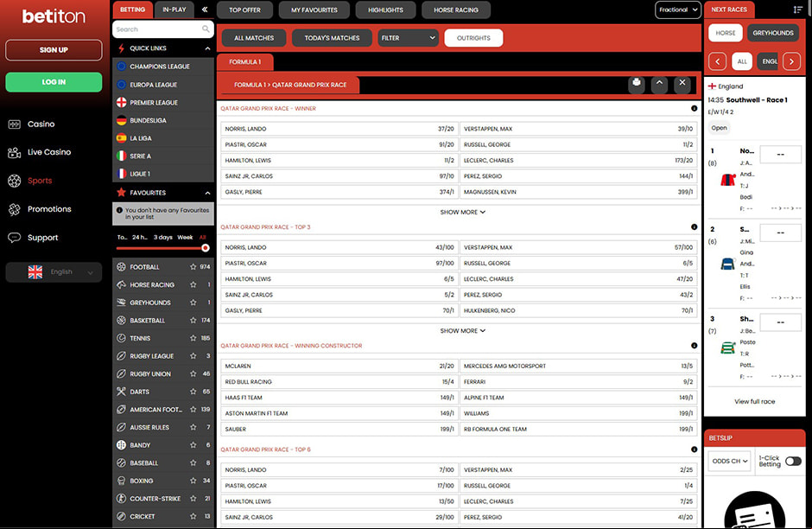Collapse the Qatar Grand Prix Race panel
Viewport: 812px width, 529px height.
click(659, 83)
